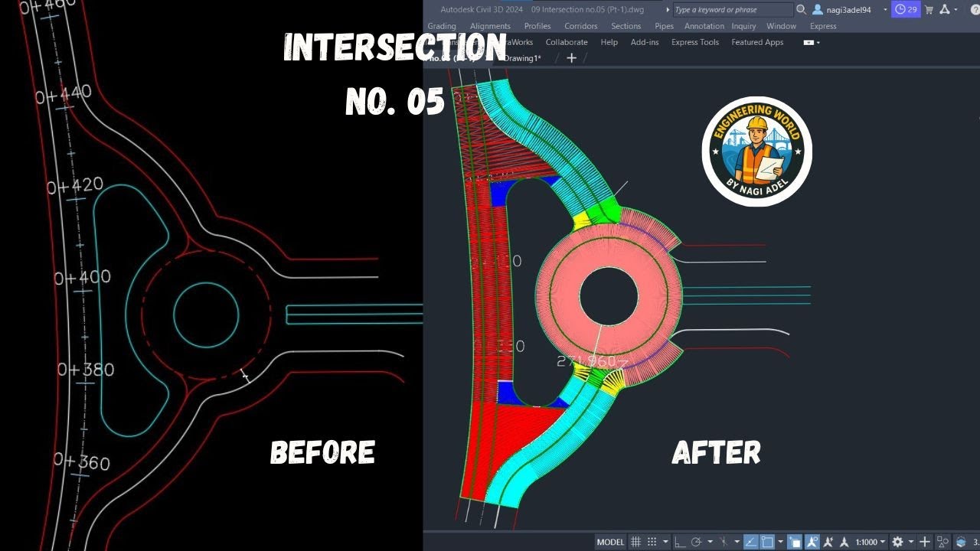Toggle 2D object snap square icon
Screen dimensions: 980x551
pyautogui.click(x=767, y=542)
